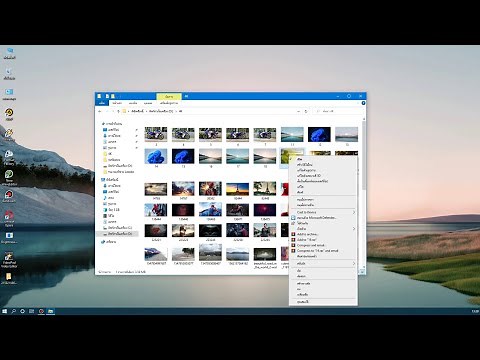This screenshot has width=480, height=360.
Task: Click the blue help icon on the ribbon
Action: [x=363, y=103]
